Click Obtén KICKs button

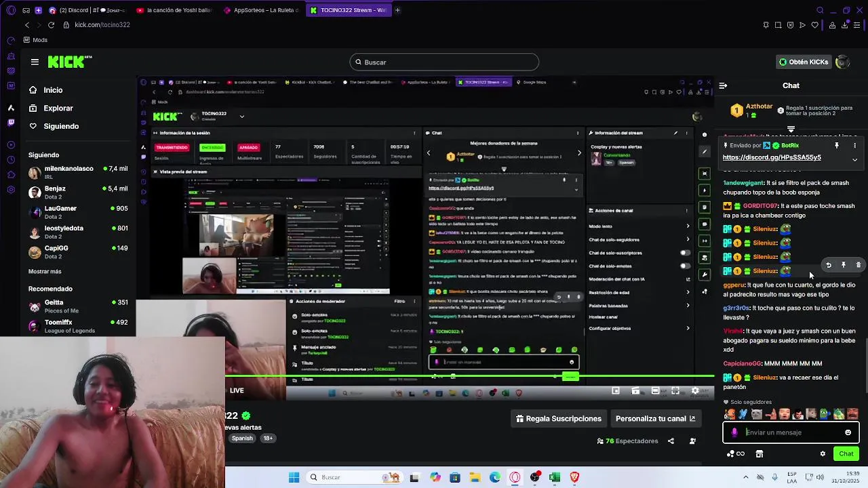coord(804,62)
